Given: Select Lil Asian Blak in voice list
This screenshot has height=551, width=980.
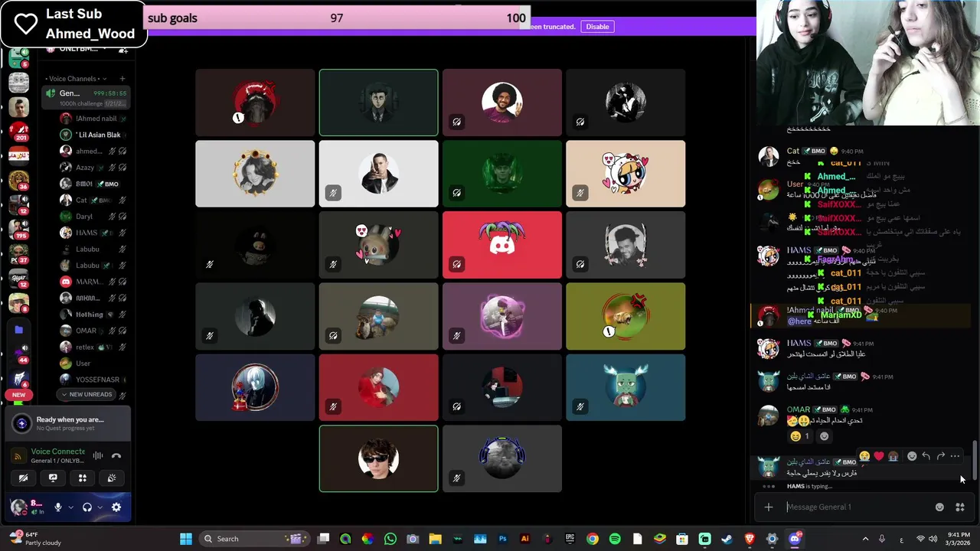Looking at the screenshot, I should [92, 135].
